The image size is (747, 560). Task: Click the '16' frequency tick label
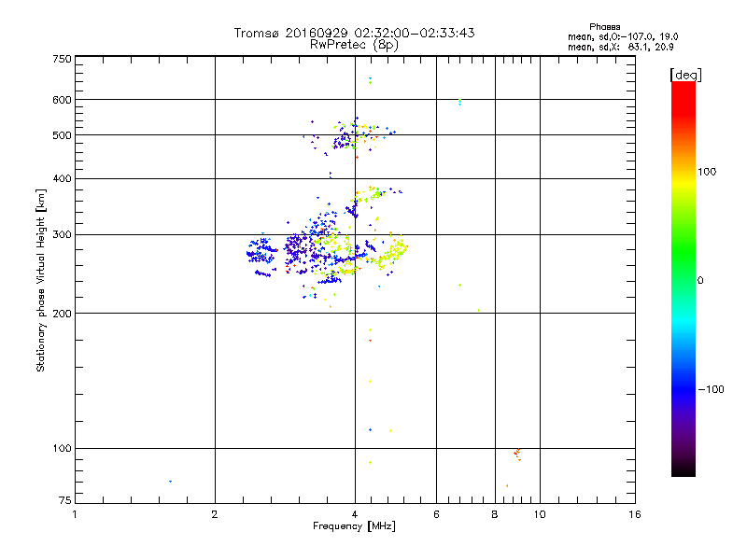tap(635, 514)
